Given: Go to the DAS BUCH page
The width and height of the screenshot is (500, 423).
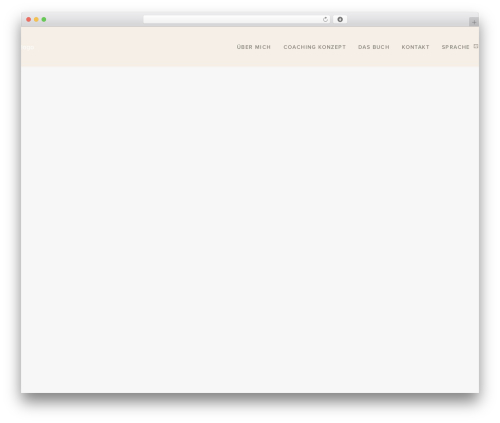Looking at the screenshot, I should [x=373, y=47].
